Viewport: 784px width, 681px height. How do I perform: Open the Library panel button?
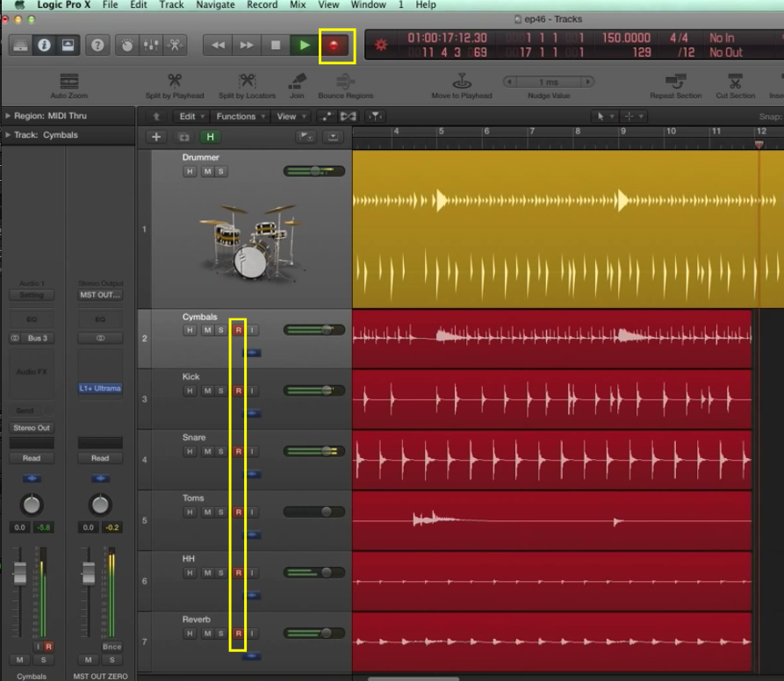coord(20,46)
